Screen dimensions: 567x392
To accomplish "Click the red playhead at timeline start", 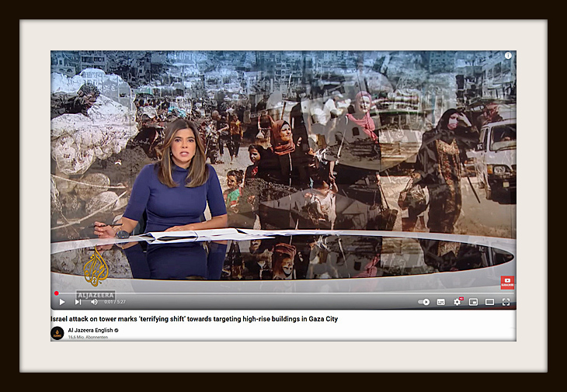I will [56, 293].
